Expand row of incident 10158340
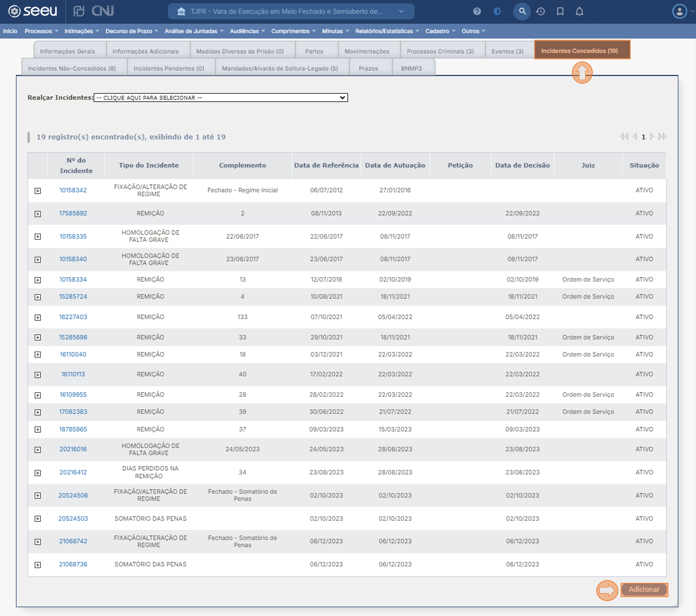696x616 pixels. click(38, 260)
